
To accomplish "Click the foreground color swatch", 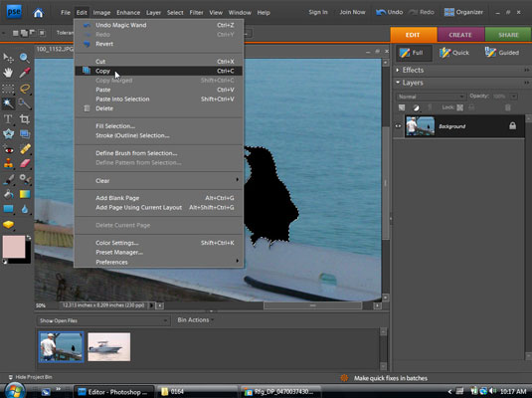I will pos(14,247).
